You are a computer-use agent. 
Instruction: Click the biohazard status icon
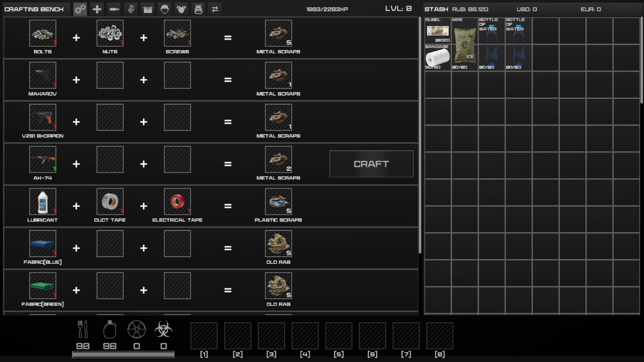163,330
